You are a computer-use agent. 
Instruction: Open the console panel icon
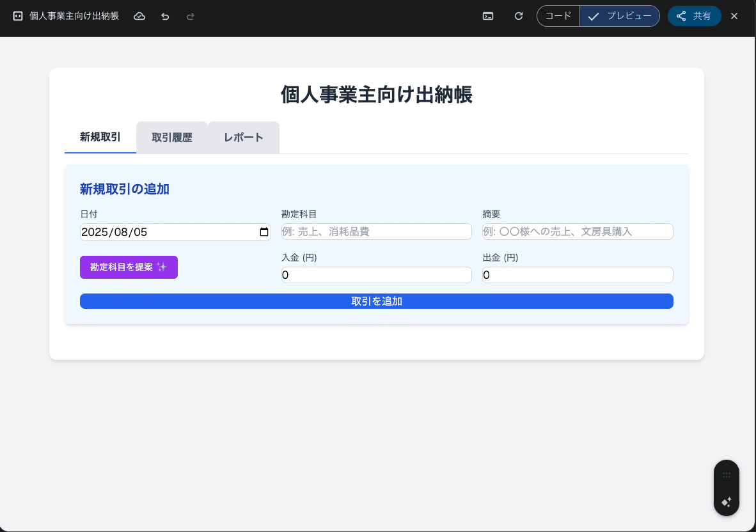tap(488, 17)
